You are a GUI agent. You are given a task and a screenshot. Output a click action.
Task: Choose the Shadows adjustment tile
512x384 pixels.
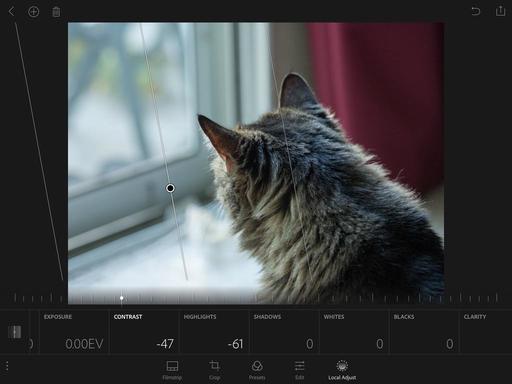(x=284, y=332)
